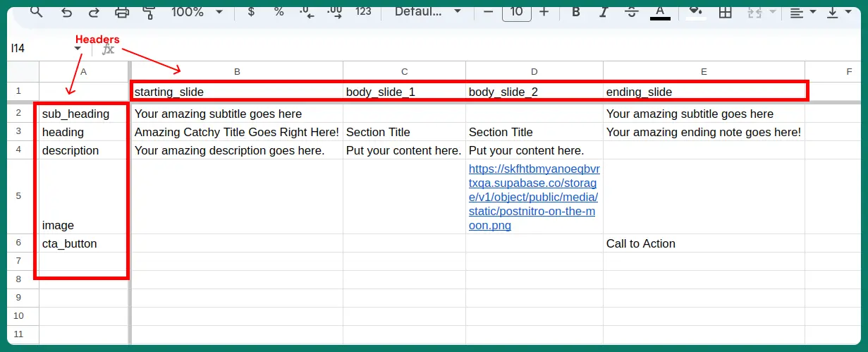Toggle italic formatting
Screen dimensions: 868x352
pyautogui.click(x=603, y=11)
